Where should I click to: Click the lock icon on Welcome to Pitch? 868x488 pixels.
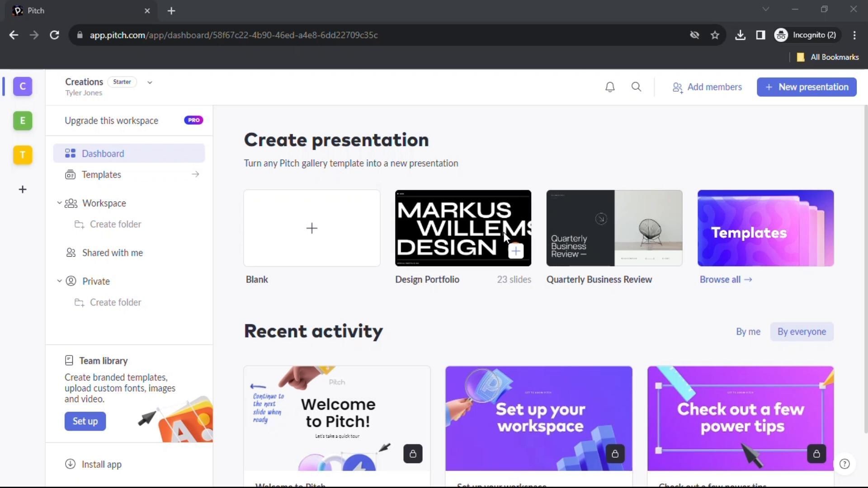click(x=413, y=454)
